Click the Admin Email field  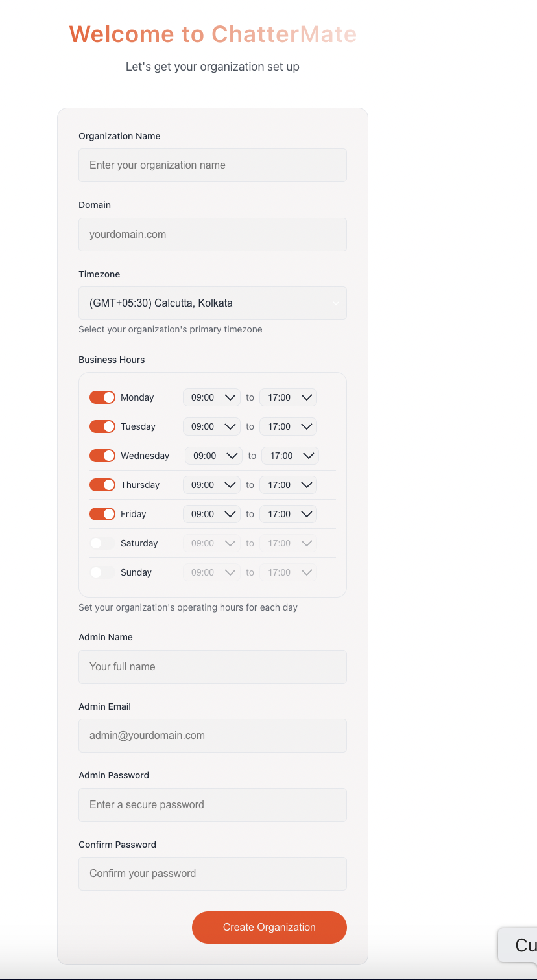point(212,736)
